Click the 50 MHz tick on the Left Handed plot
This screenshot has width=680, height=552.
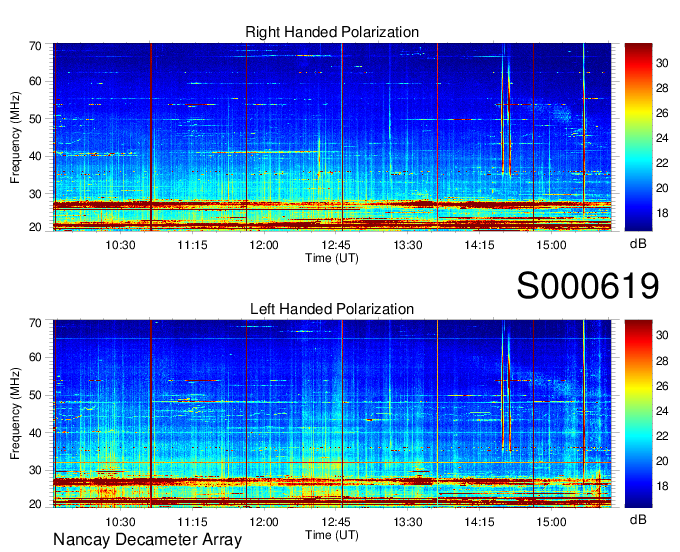tap(35, 395)
